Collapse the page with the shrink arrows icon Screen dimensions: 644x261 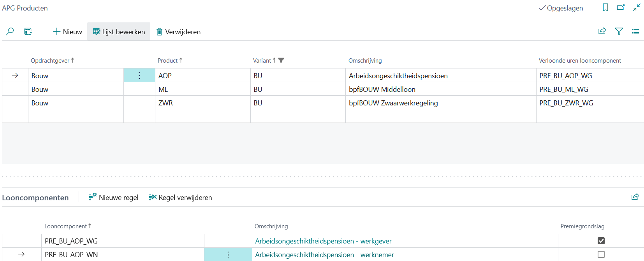point(637,8)
